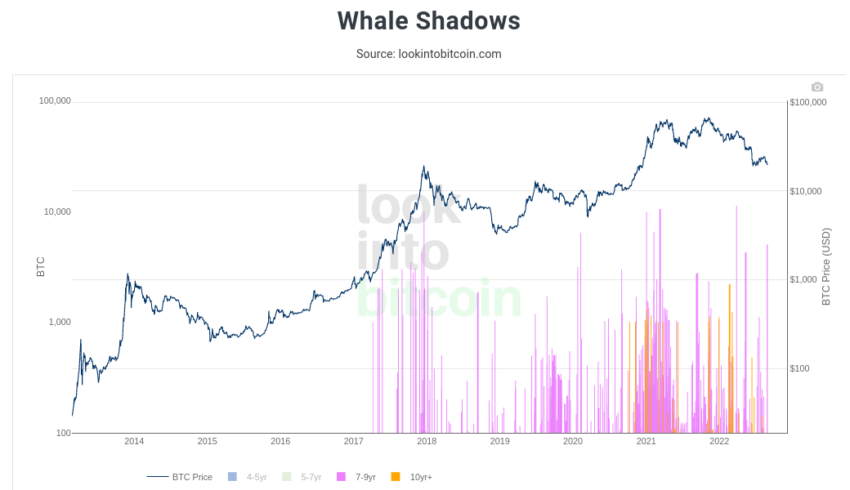Click the orange 10yr+ legend swatch
This screenshot has height=490, width=850.
point(396,477)
